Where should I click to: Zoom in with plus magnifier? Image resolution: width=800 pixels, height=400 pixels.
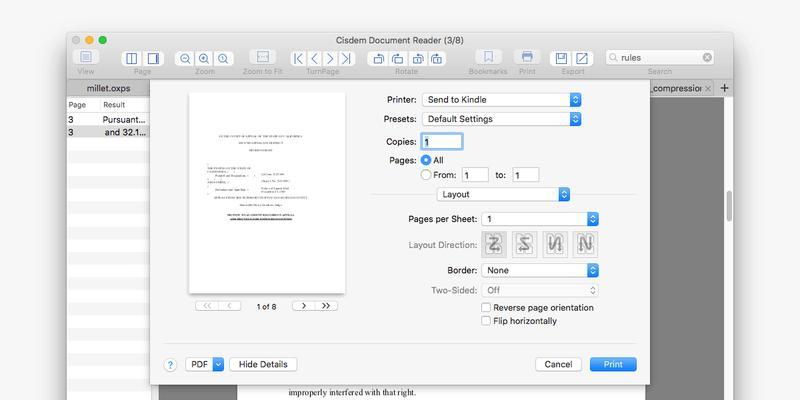pos(204,59)
